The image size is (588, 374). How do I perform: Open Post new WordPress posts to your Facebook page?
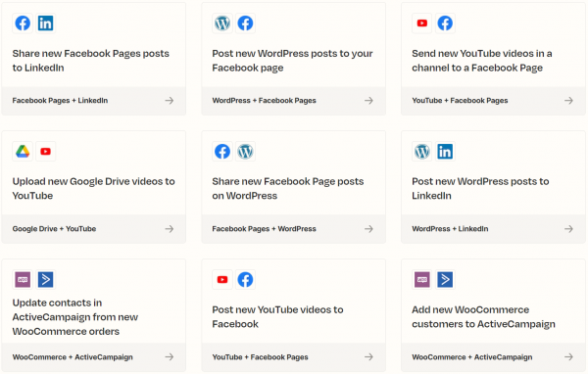pos(292,61)
